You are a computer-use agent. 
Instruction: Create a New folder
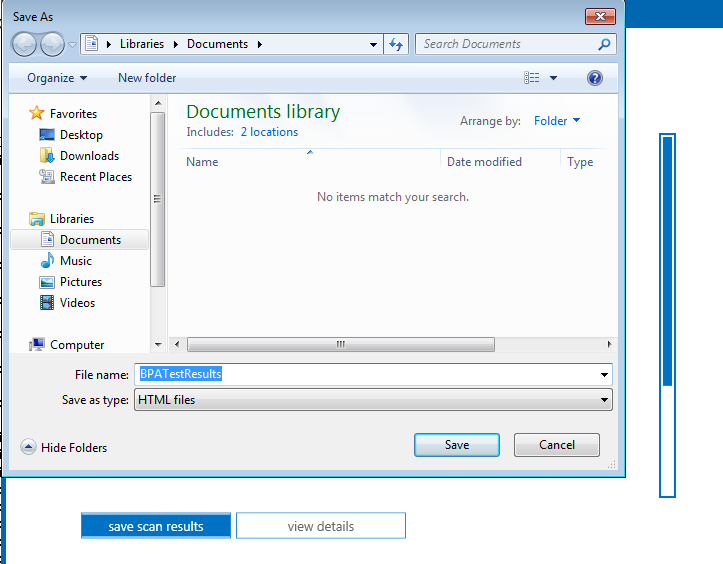click(x=147, y=78)
